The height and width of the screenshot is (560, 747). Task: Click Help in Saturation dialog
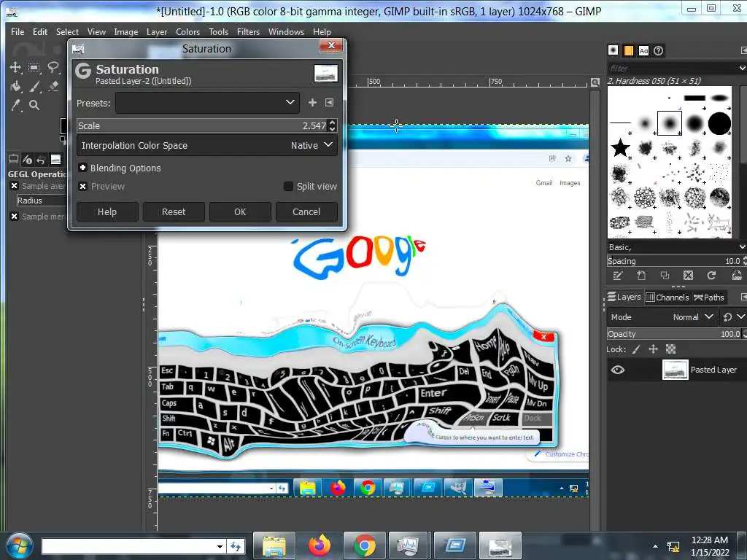pos(107,212)
